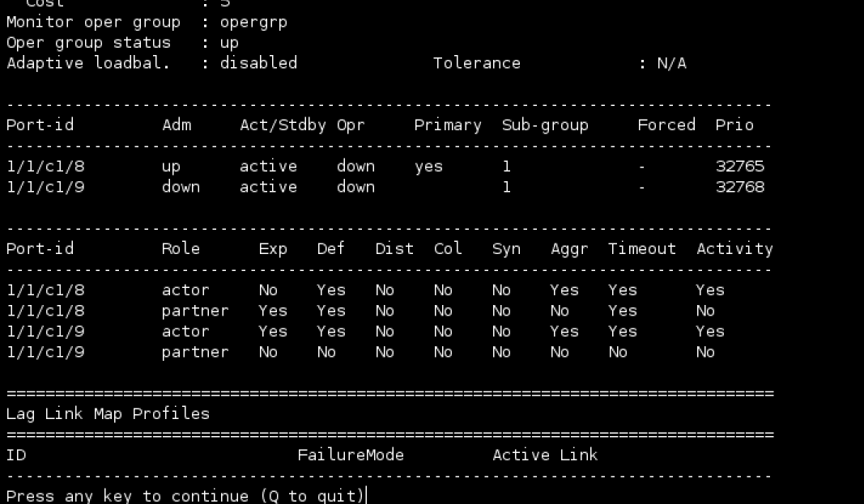Screen dimensions: 864x504
Task: Select the "yes" value under Primary
Action: tap(428, 167)
